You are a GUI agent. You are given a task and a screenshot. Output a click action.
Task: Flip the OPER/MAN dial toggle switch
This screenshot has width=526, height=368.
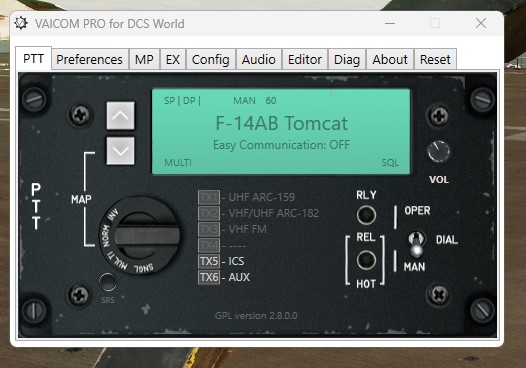417,244
